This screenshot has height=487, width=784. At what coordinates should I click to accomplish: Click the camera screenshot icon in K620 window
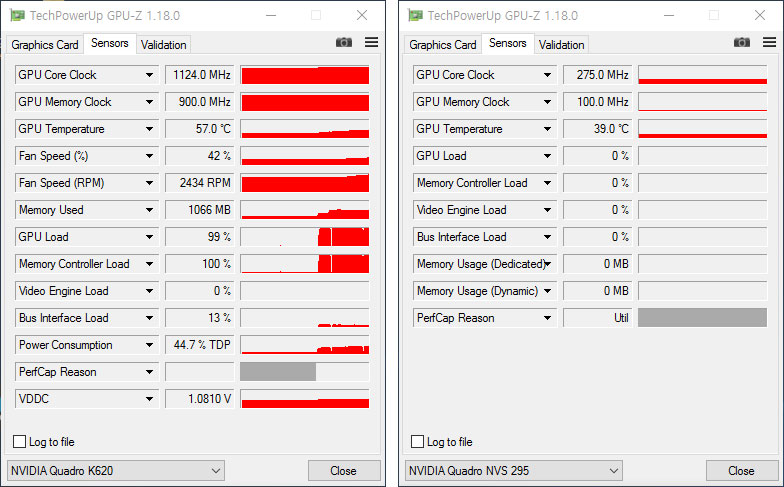[344, 42]
